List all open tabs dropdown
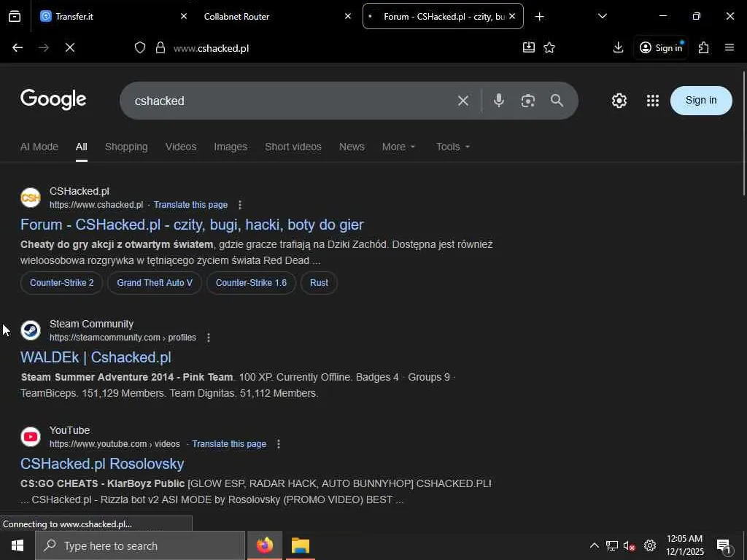Viewport: 747px width, 560px height. pos(602,17)
